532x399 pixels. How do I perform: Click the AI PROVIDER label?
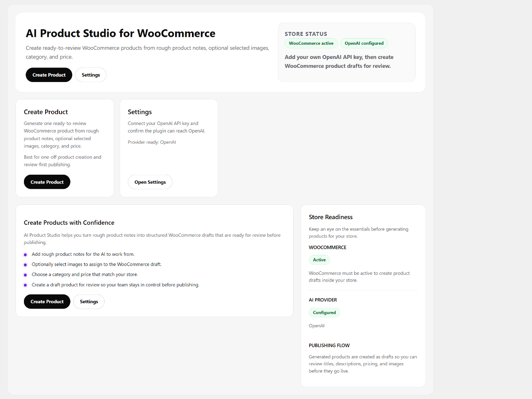[x=323, y=300]
